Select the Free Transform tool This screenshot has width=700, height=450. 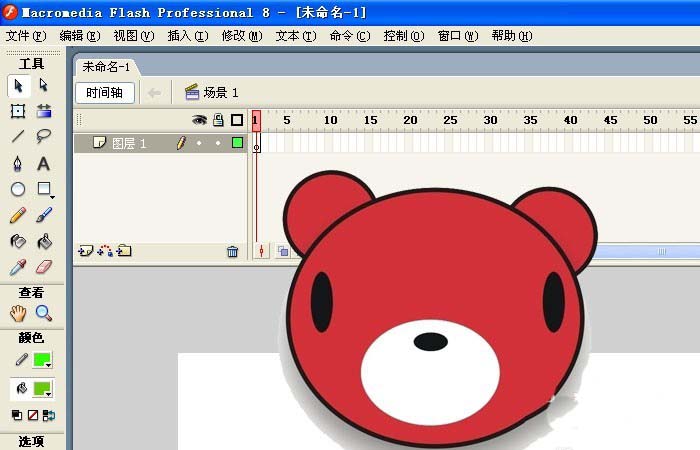point(18,111)
